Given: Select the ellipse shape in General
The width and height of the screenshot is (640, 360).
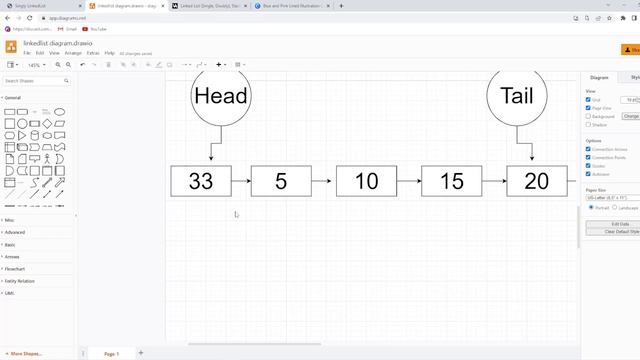Looking at the screenshot, I should pos(60,112).
